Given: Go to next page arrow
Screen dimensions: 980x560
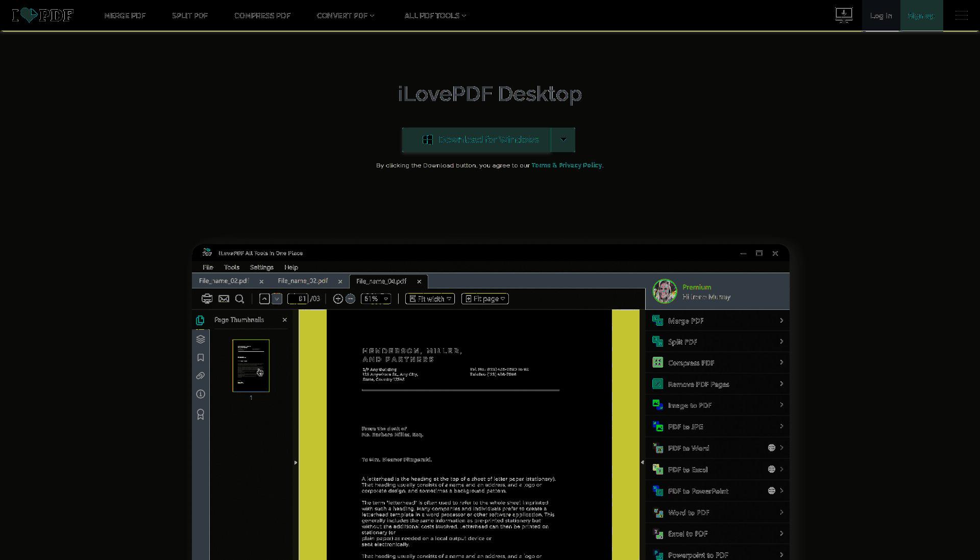Looking at the screenshot, I should 277,299.
